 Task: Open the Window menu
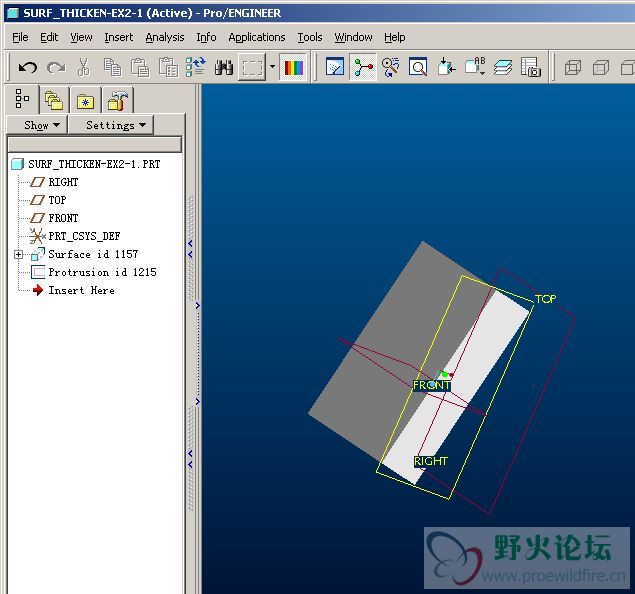353,37
